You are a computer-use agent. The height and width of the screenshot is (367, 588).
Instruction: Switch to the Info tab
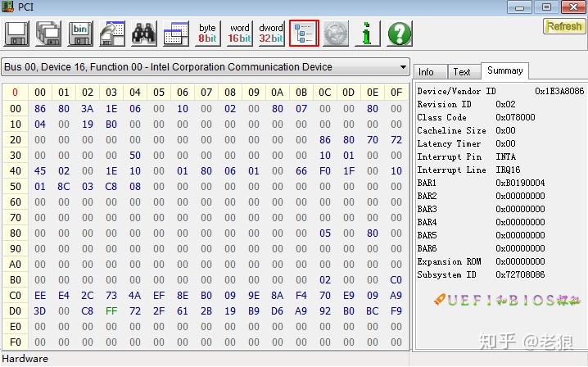pos(427,72)
